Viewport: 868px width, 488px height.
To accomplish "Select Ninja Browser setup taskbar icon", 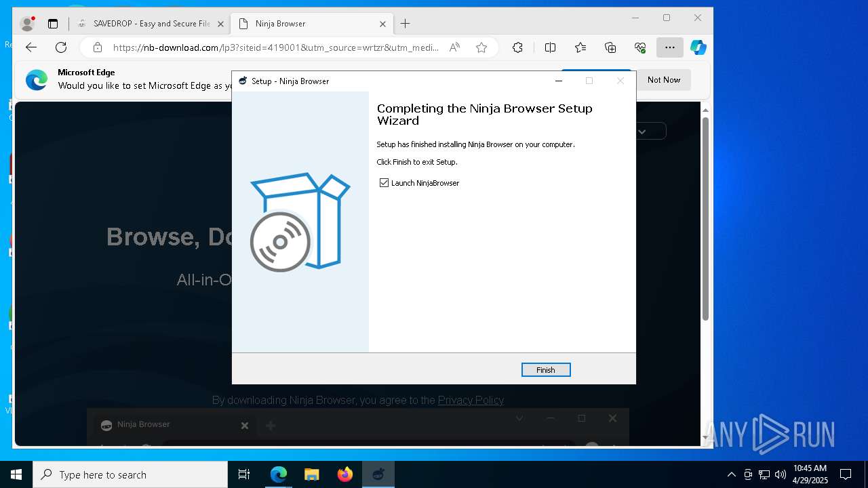I will click(x=378, y=474).
